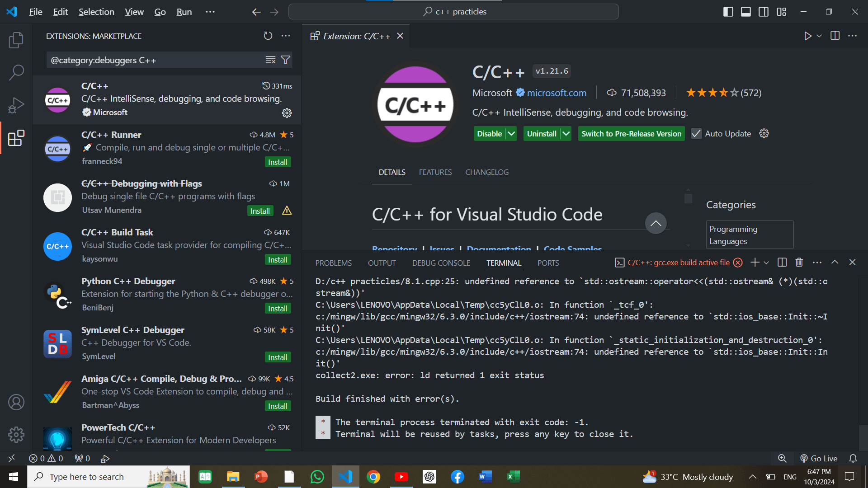Go back in navigation history
The image size is (868, 488).
pyautogui.click(x=256, y=12)
